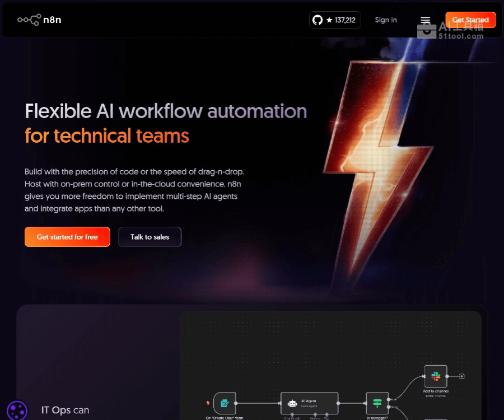The image size is (504, 420).
Task: Click the orange lightning trigger indicator
Action: pos(208,403)
